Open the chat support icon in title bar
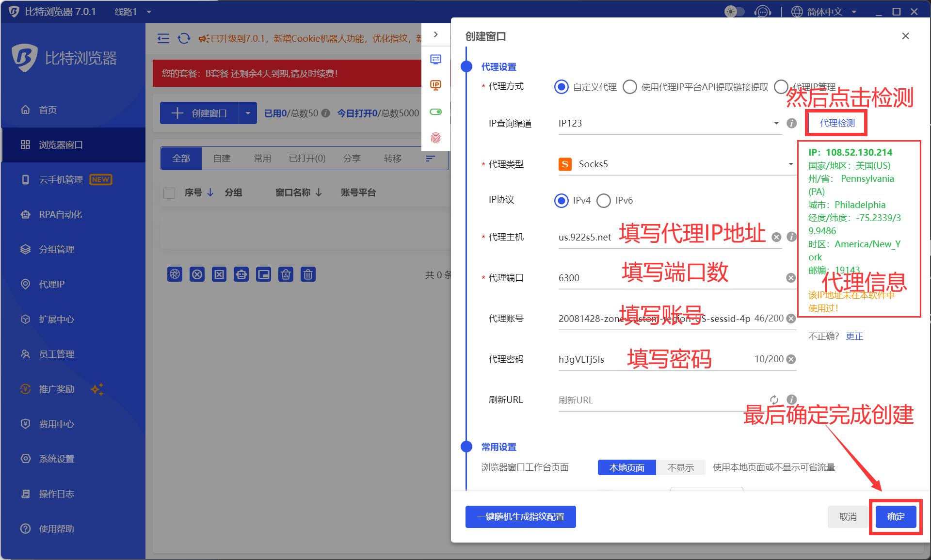The image size is (931, 560). coord(763,12)
